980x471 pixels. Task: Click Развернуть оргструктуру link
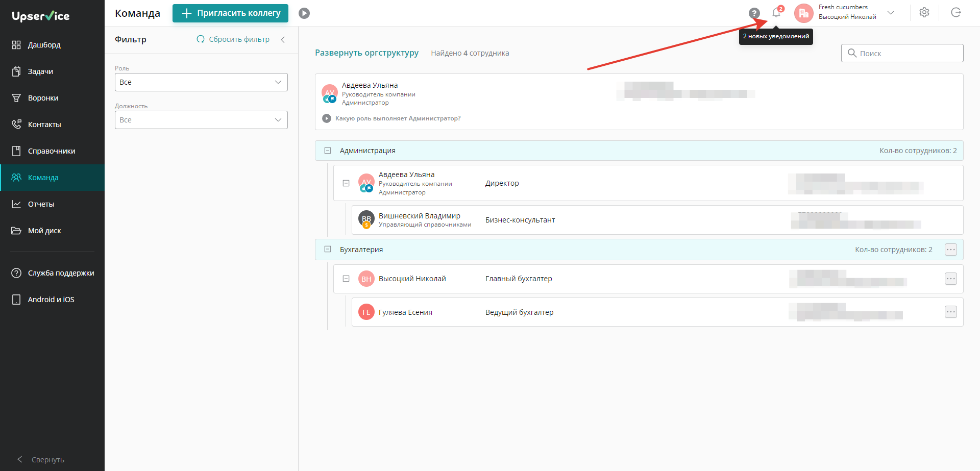click(366, 53)
